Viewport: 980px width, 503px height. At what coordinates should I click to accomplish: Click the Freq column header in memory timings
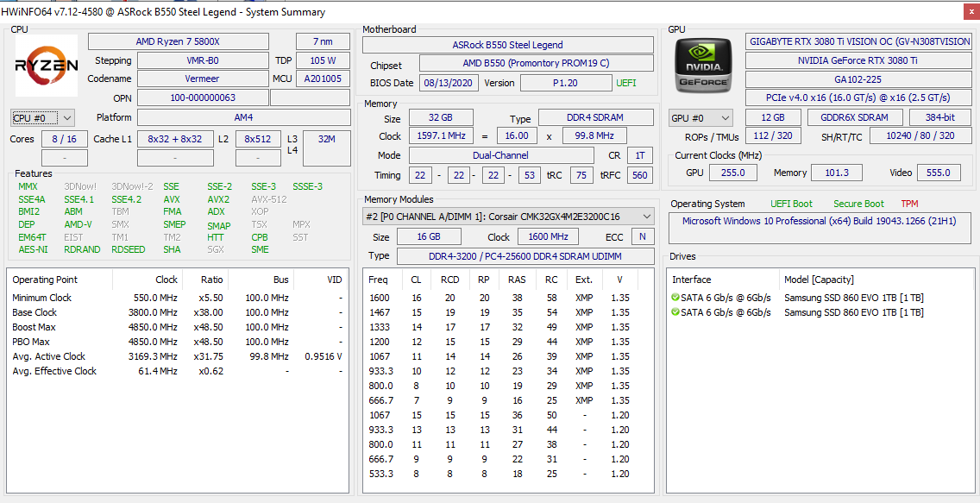(379, 280)
